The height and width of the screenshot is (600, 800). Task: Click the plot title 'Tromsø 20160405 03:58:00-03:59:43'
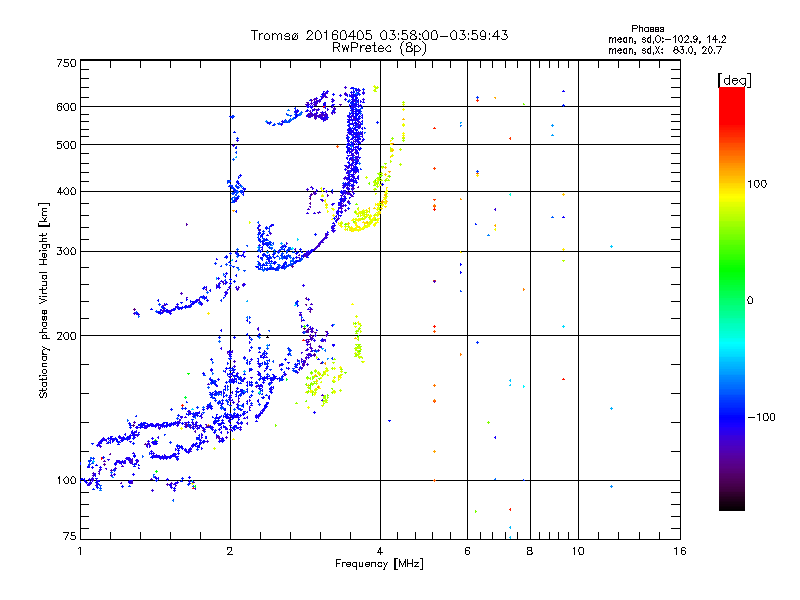pyautogui.click(x=379, y=35)
